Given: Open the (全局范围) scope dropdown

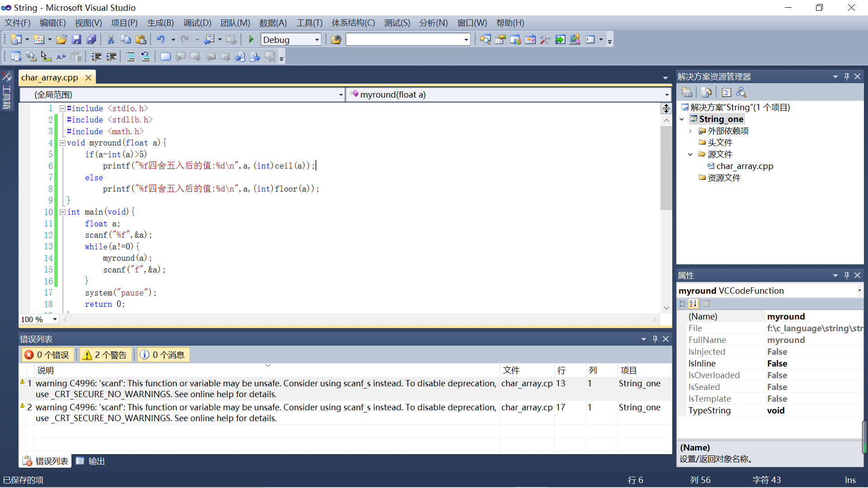Looking at the screenshot, I should pyautogui.click(x=341, y=94).
